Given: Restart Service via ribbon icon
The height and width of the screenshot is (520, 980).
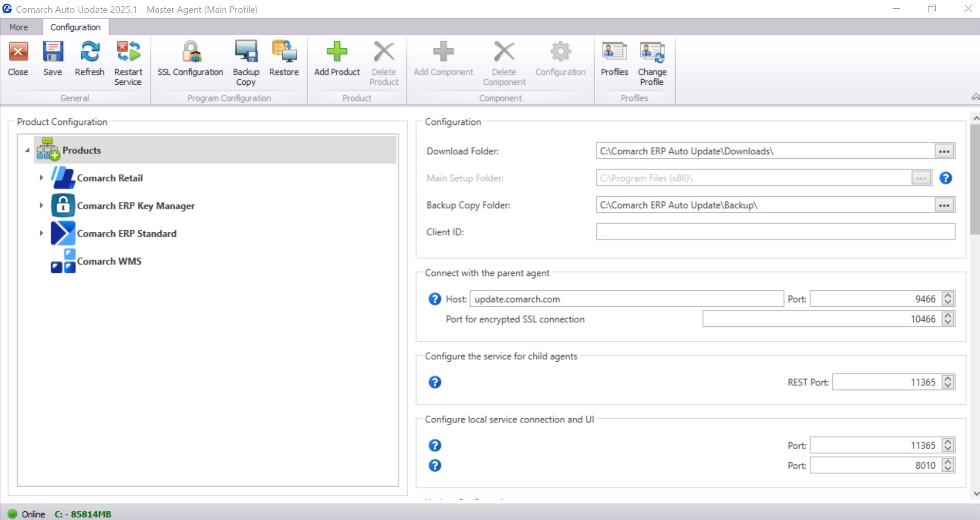Looking at the screenshot, I should [x=128, y=52].
